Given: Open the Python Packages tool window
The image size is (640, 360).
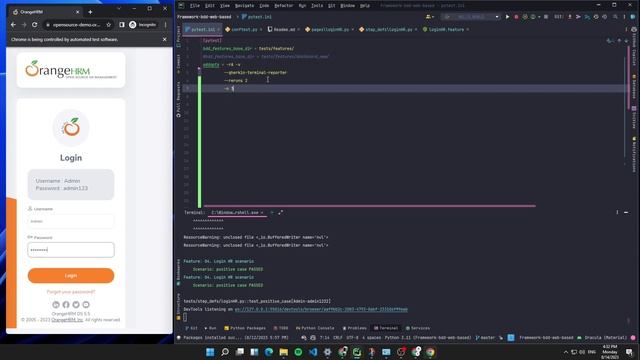Looking at the screenshot, I should [245, 328].
